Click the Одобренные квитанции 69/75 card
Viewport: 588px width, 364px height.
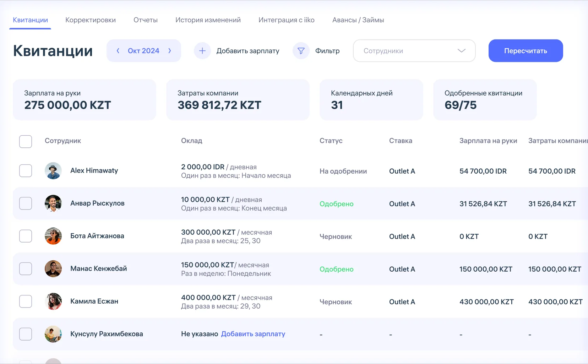(x=485, y=100)
